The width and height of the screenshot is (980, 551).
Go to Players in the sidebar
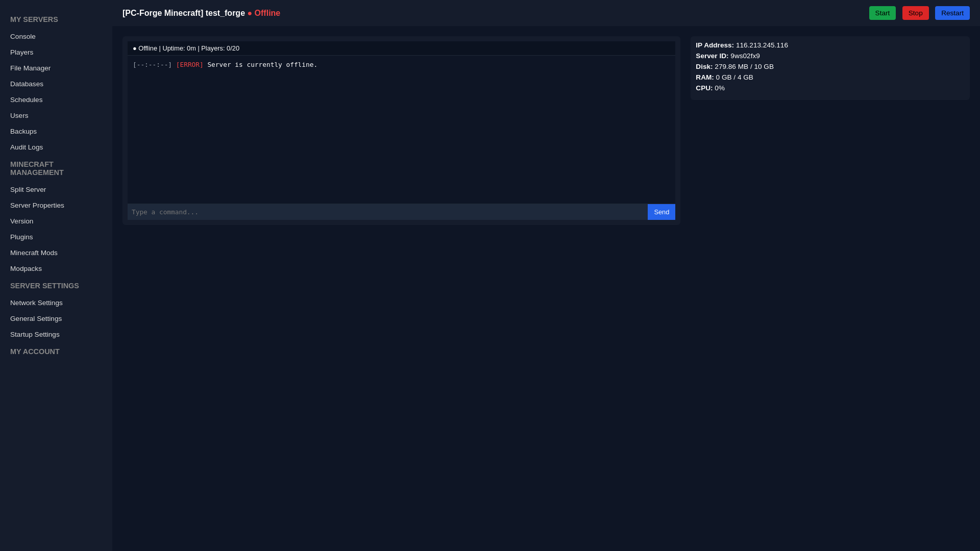pos(21,53)
